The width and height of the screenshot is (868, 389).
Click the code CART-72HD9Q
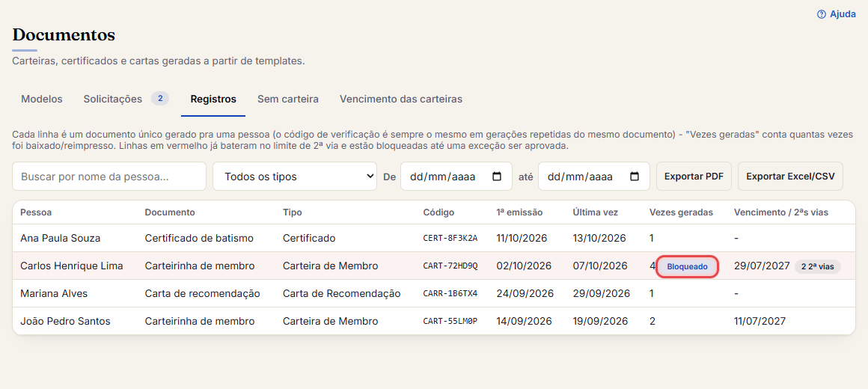450,266
